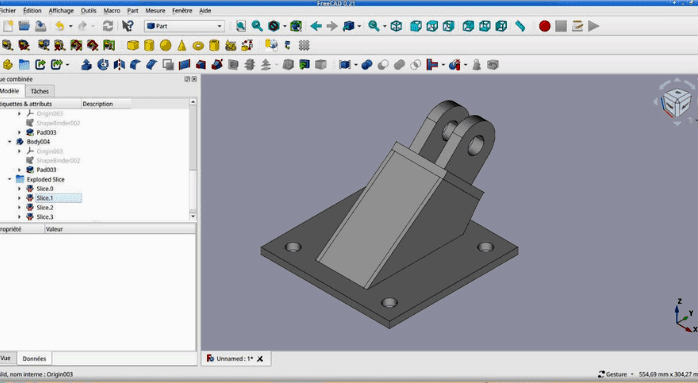Activate the What's This help cursor

128,26
